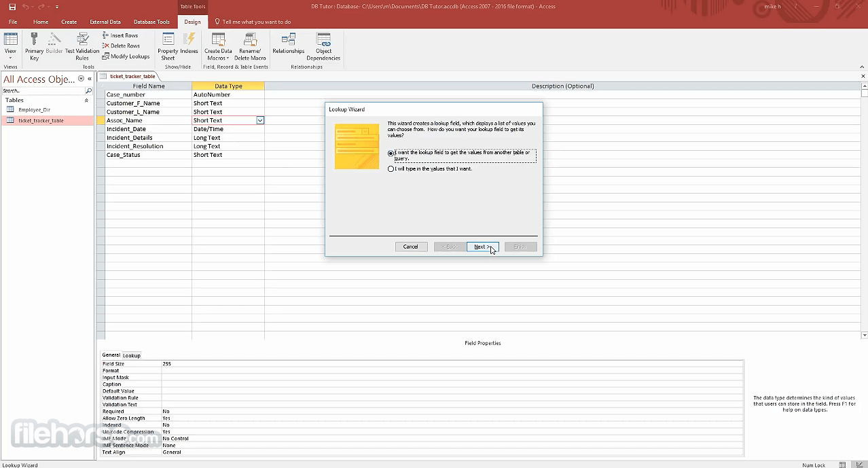Switch to the External Data tab
Screen dimensions: 868x468
105,22
